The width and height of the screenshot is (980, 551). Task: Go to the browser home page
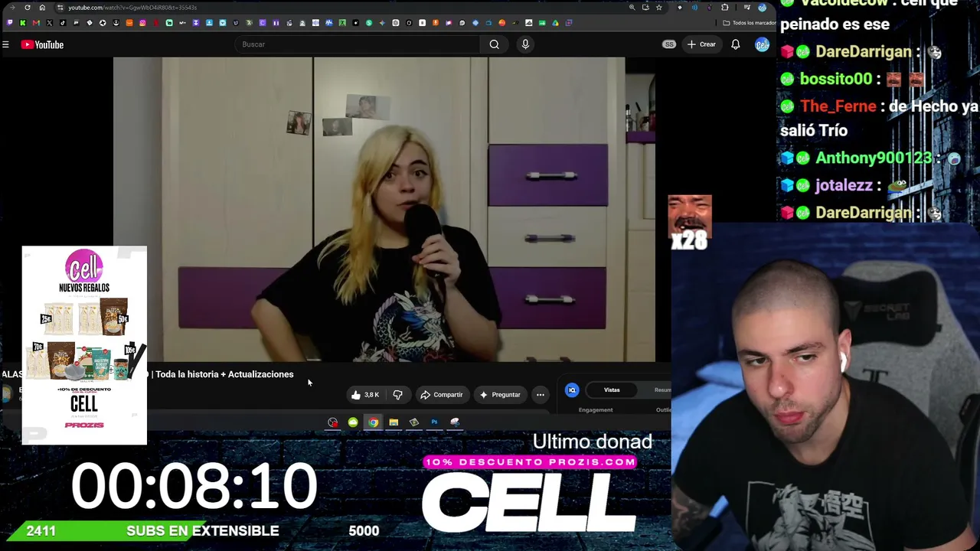(x=42, y=8)
